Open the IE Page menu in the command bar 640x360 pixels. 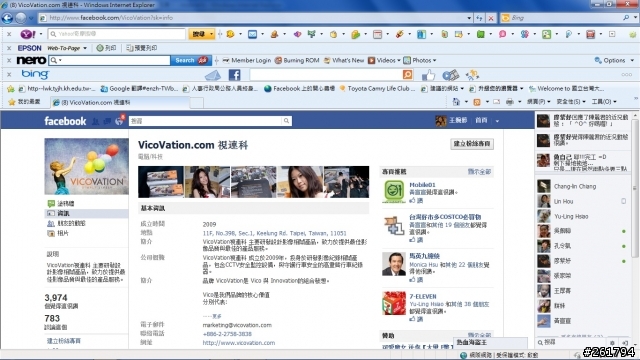point(539,102)
